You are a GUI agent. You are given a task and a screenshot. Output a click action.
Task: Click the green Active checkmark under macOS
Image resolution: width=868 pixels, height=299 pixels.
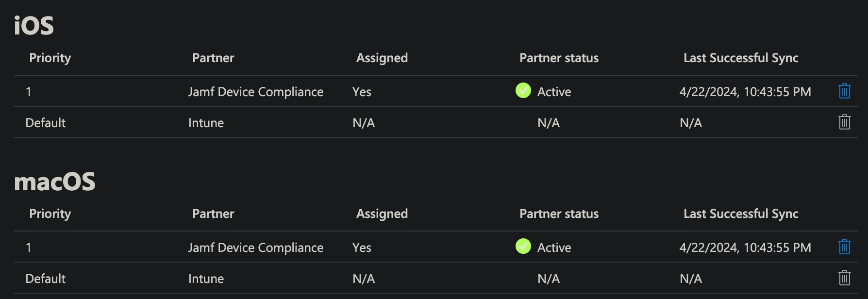click(523, 246)
